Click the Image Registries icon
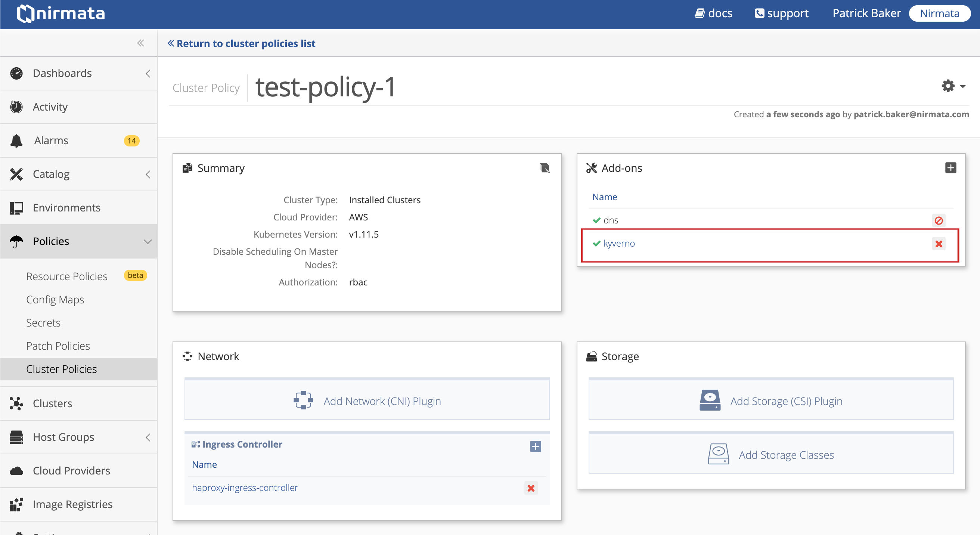The height and width of the screenshot is (535, 980). tap(16, 504)
